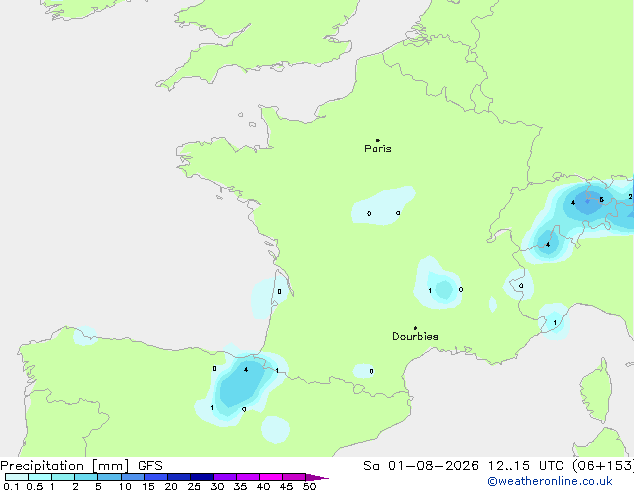The width and height of the screenshot is (634, 490).
Task: Select the Paris marker dot
Action: pos(378,140)
